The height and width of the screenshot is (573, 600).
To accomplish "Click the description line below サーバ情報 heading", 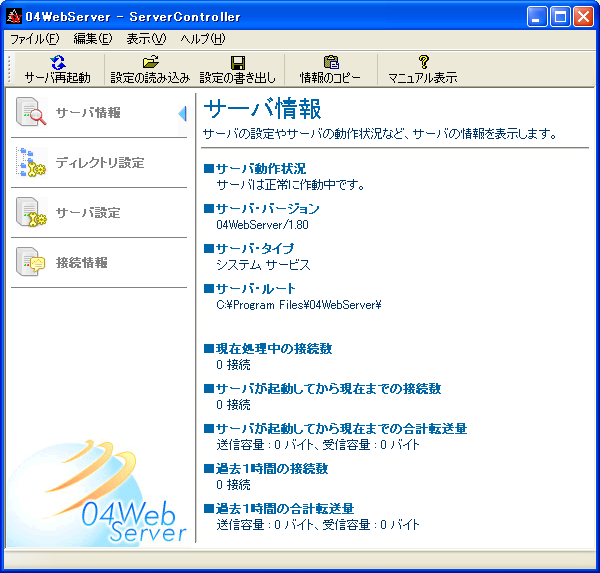I will pyautogui.click(x=380, y=134).
